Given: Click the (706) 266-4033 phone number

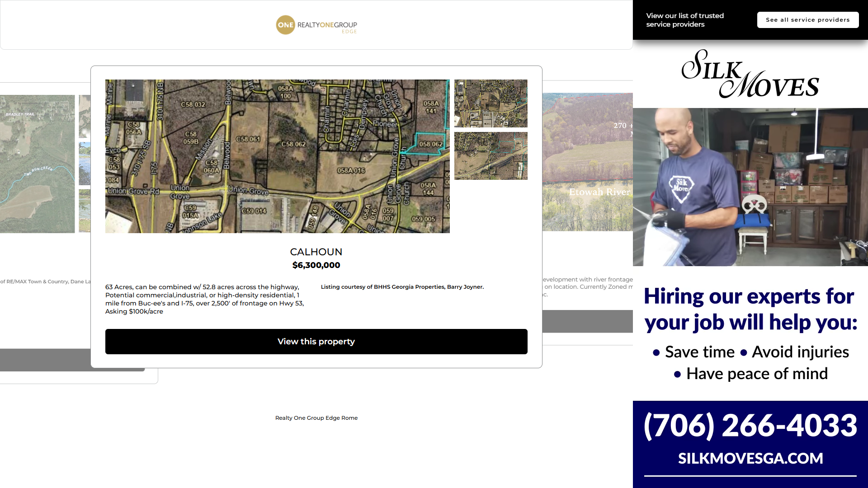Looking at the screenshot, I should click(x=750, y=425).
